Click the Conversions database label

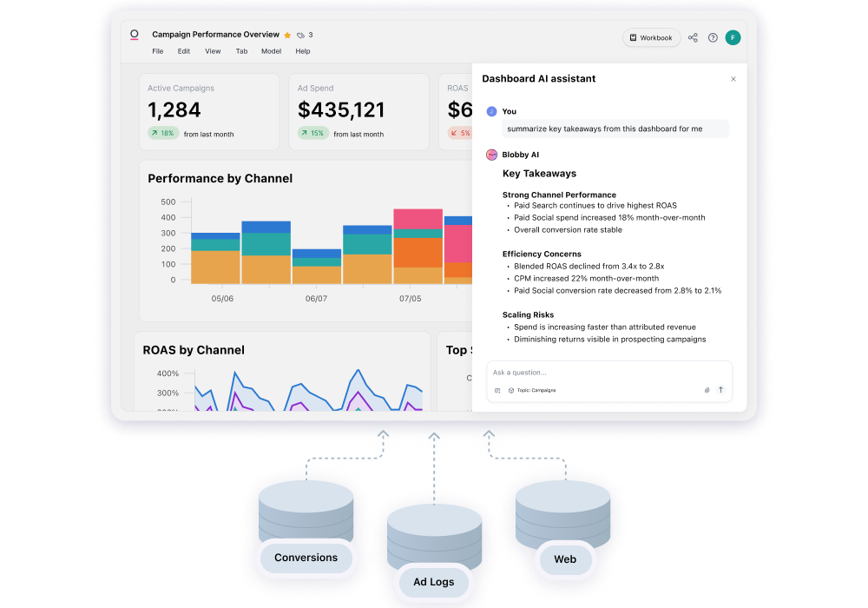coord(306,558)
